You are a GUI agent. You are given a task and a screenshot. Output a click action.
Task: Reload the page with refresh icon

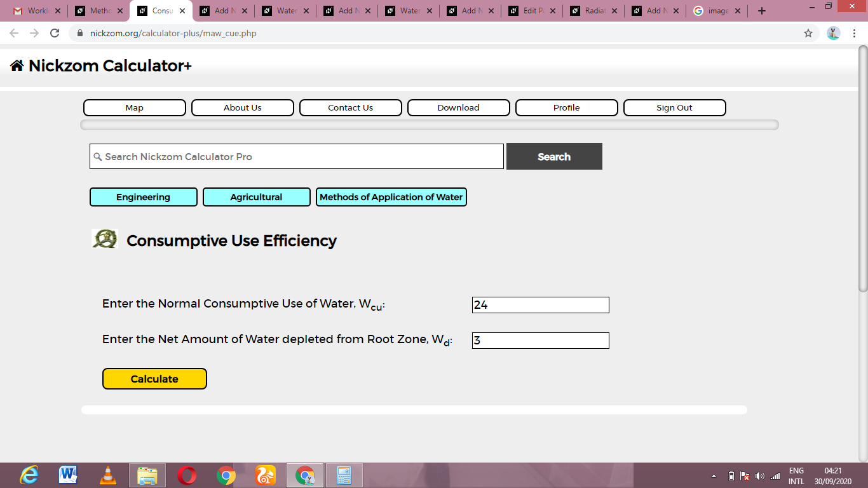tap(55, 33)
